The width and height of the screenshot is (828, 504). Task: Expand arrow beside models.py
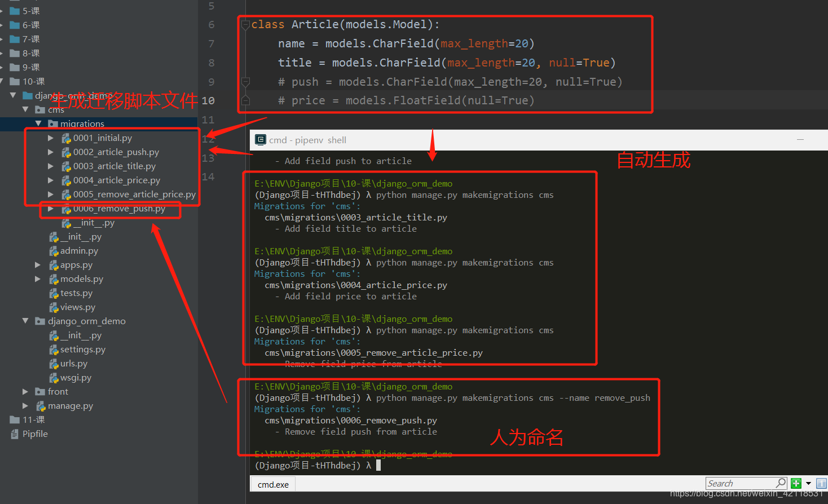coord(38,278)
